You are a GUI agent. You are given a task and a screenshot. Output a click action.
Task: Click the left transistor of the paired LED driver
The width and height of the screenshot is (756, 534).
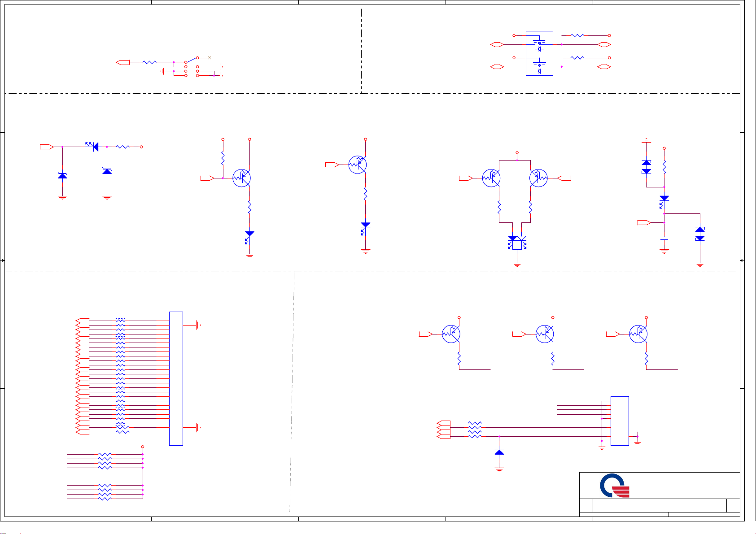491,178
